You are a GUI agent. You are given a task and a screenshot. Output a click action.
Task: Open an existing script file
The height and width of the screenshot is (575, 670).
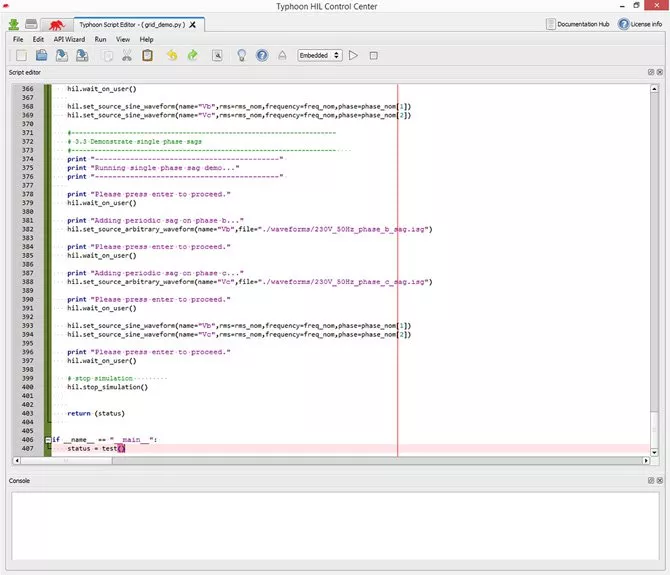point(41,56)
